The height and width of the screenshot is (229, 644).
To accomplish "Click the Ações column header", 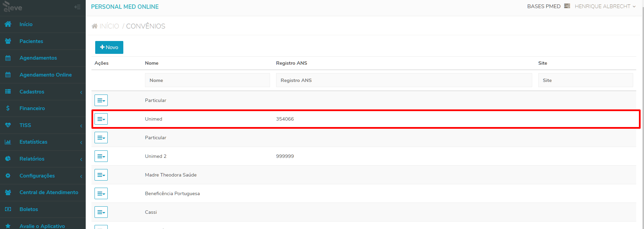I will 102,63.
